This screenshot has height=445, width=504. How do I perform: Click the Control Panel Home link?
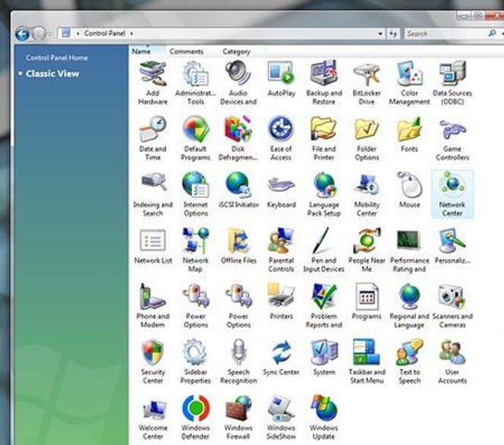coord(57,58)
